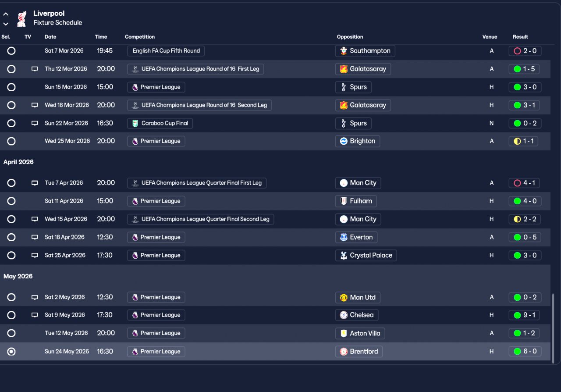Open the Carabao Cup Final competition

click(x=160, y=123)
